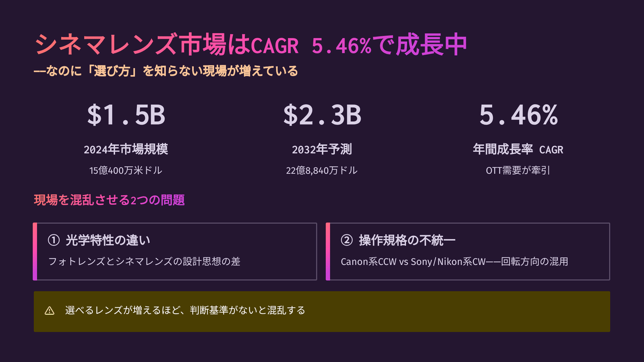644x362 pixels.
Task: Click the subtitle about 「選び方」
Action: pos(166,71)
